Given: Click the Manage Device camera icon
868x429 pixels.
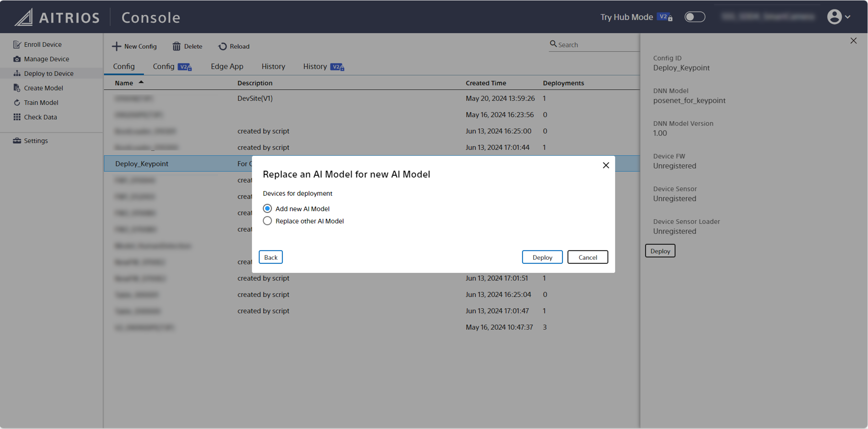Looking at the screenshot, I should point(17,59).
